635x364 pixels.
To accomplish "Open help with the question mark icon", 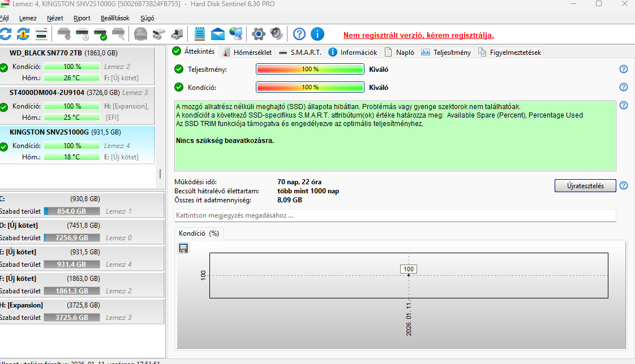I will point(299,34).
